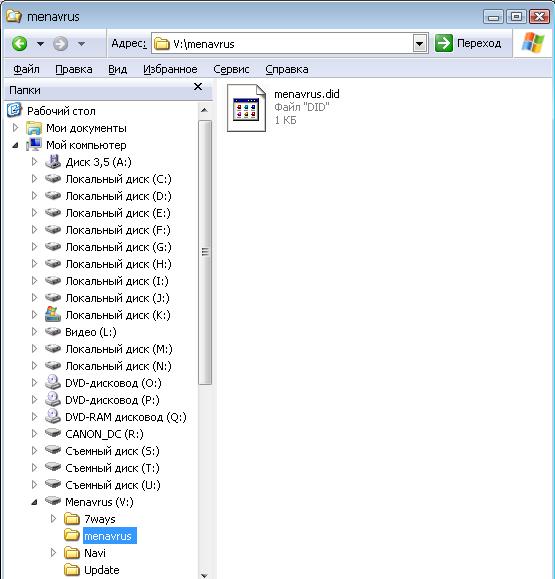
Task: Open the Файл menu
Action: [x=26, y=69]
